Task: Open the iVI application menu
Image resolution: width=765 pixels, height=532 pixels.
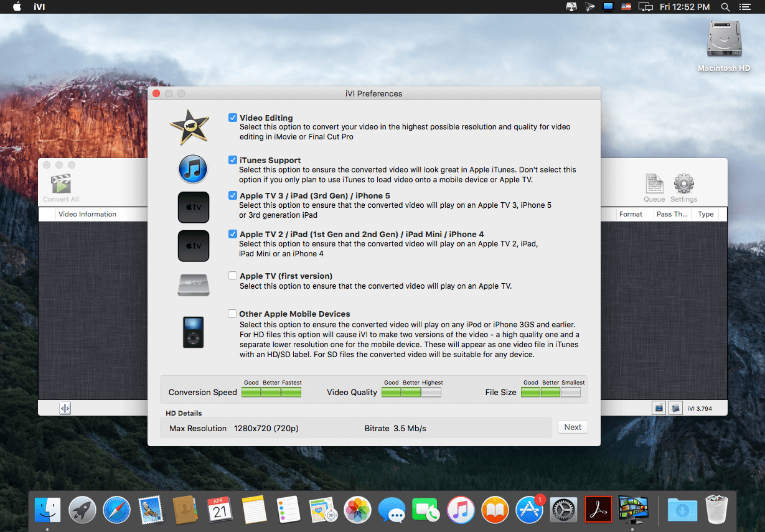Action: coord(39,7)
